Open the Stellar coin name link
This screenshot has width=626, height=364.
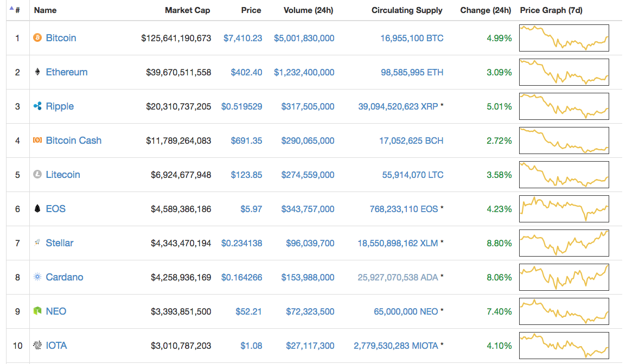coord(60,243)
